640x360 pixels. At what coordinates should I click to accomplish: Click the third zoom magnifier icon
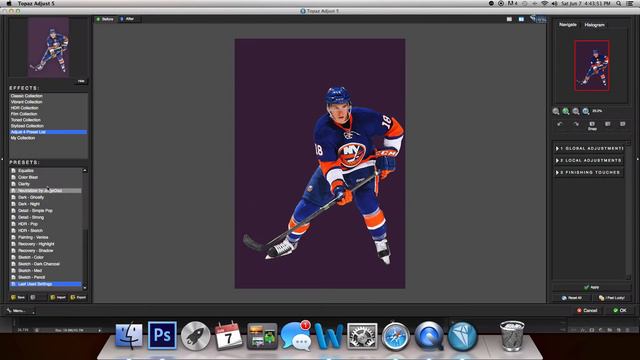pos(576,111)
